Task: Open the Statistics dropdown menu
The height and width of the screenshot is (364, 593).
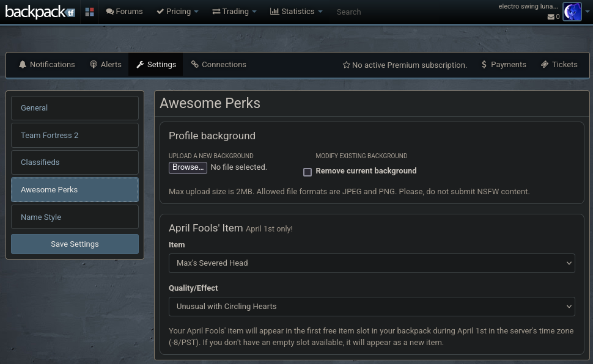Action: pyautogui.click(x=296, y=12)
